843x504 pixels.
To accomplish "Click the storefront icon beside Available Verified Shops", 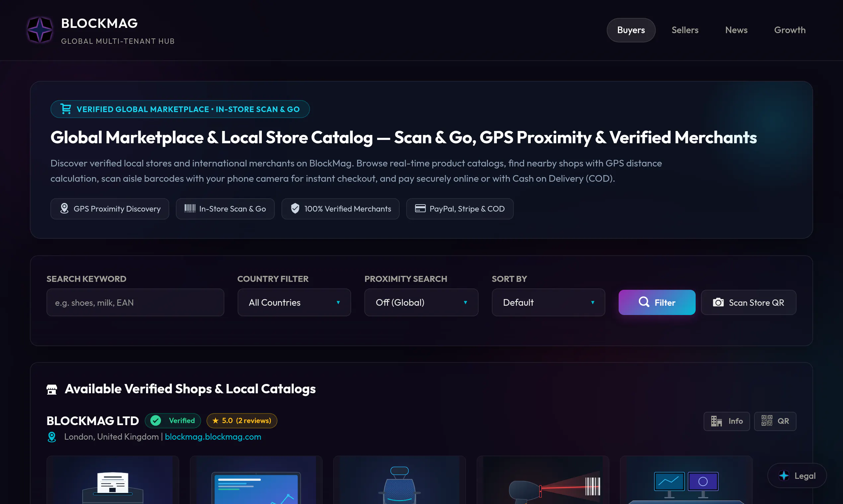I will pyautogui.click(x=52, y=389).
